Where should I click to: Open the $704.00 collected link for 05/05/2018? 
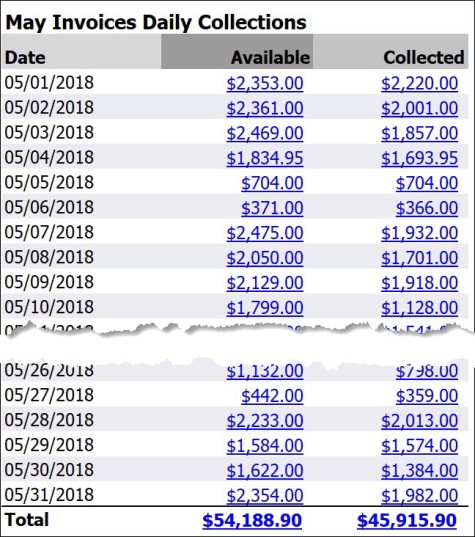click(427, 183)
